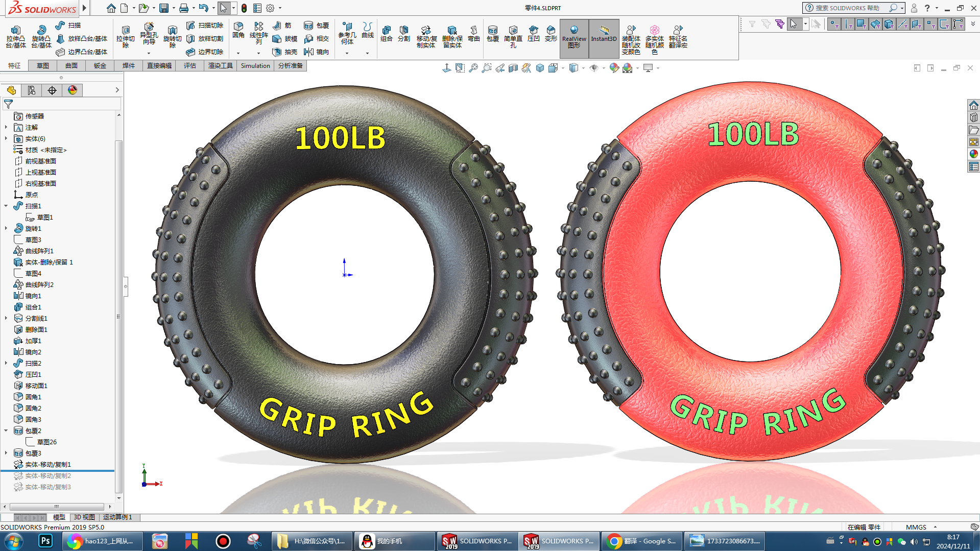Open the 圆角 fillet dropdown arrow
The image size is (980, 551).
pos(238,53)
